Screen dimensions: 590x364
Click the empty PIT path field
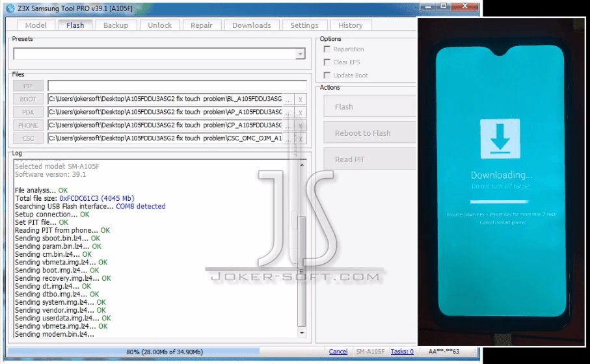(x=177, y=86)
